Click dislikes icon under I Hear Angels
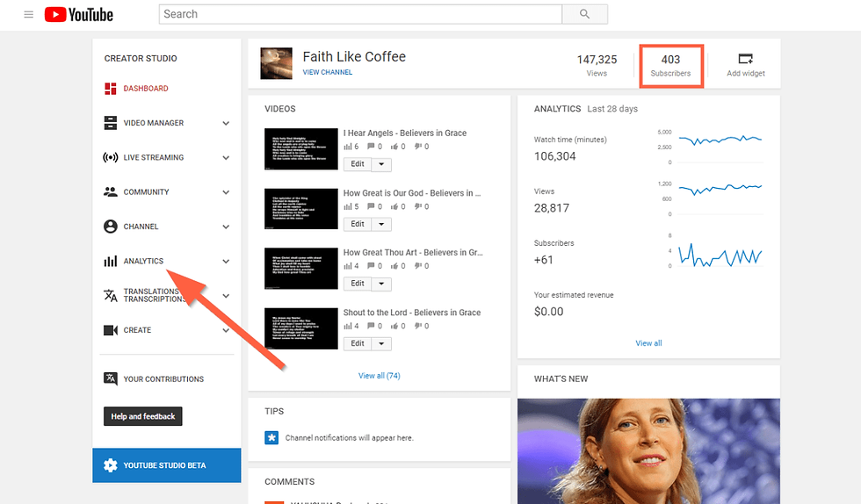861x504 pixels. point(418,147)
